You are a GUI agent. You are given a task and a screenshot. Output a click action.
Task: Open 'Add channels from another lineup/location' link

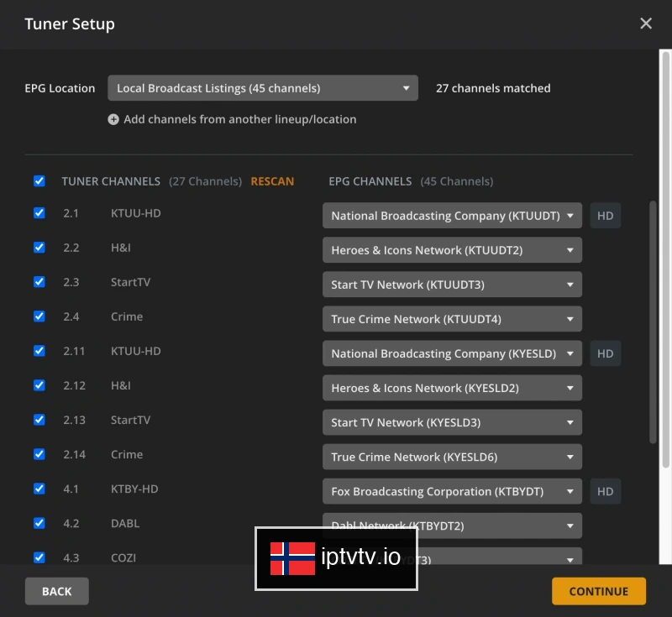pos(240,119)
